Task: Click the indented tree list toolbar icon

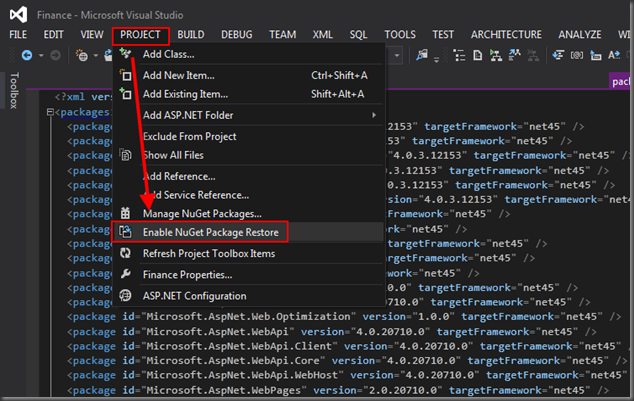Action: click(459, 55)
